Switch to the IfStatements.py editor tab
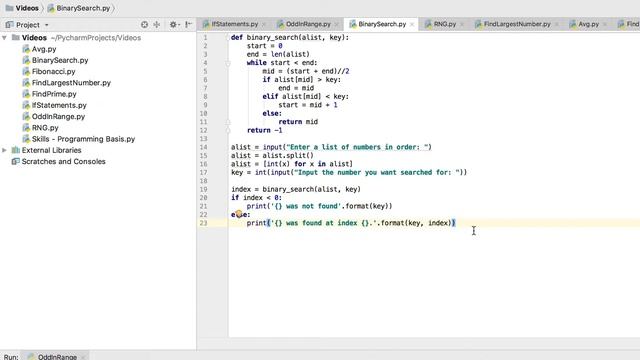Viewport: 640px width, 360px height. point(235,24)
